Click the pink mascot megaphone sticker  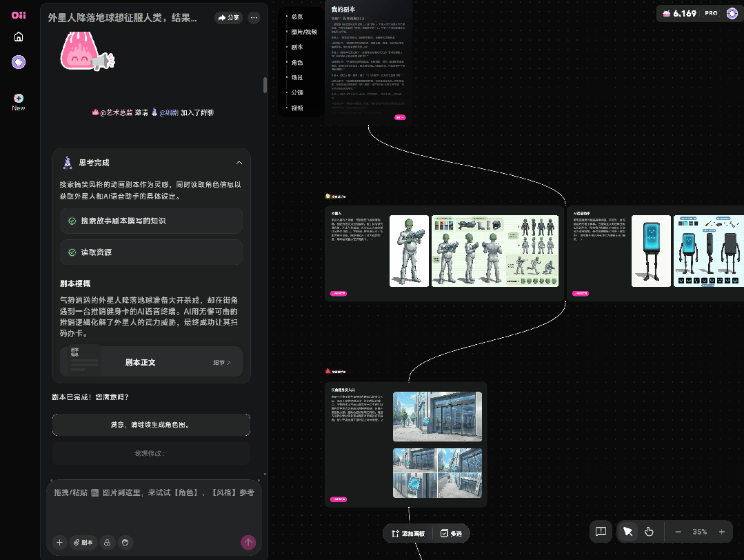[x=88, y=51]
